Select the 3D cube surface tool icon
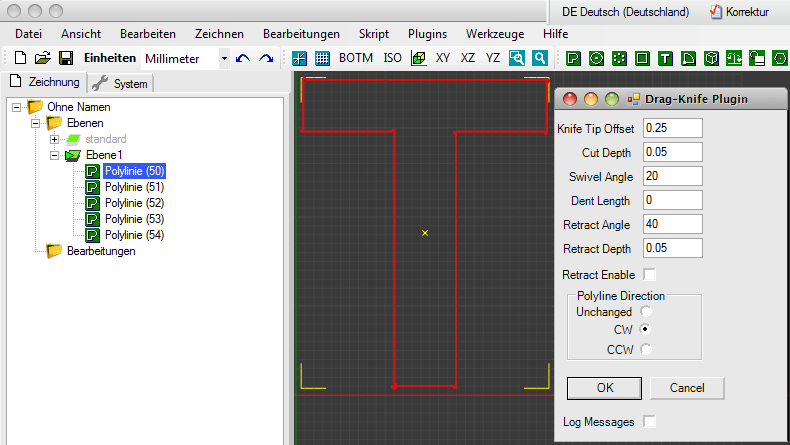Screen dimensions: 790x445 click(711, 58)
